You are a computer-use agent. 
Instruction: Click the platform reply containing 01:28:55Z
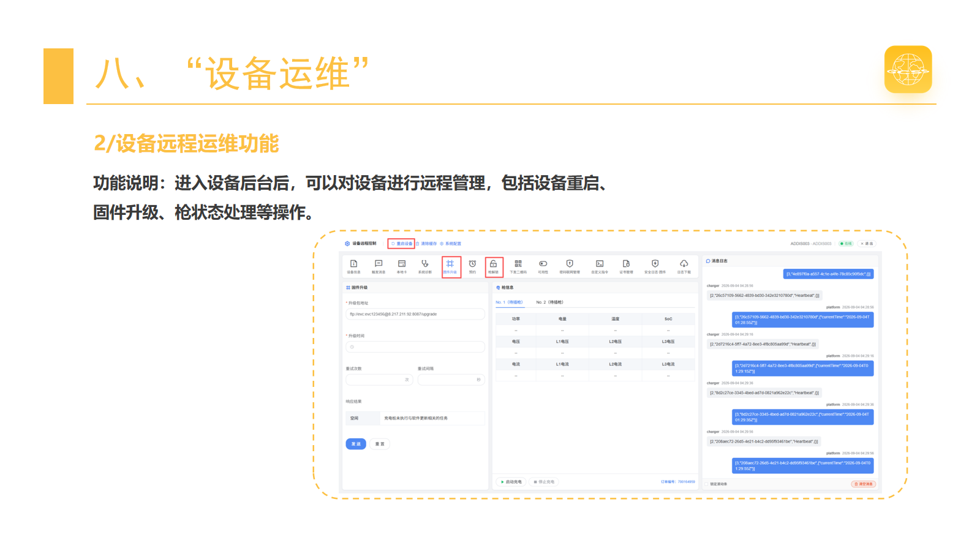click(x=803, y=320)
